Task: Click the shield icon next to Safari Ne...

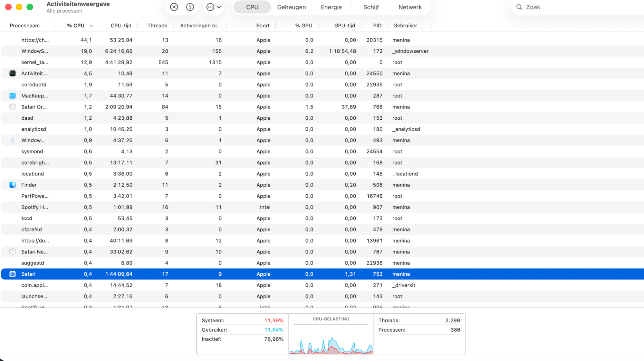Action: (13, 252)
